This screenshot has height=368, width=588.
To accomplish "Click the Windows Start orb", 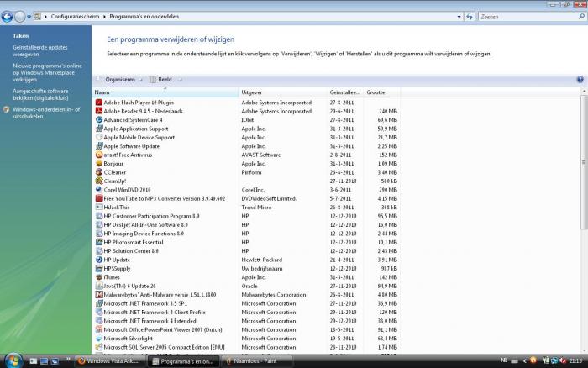I will 9,360.
